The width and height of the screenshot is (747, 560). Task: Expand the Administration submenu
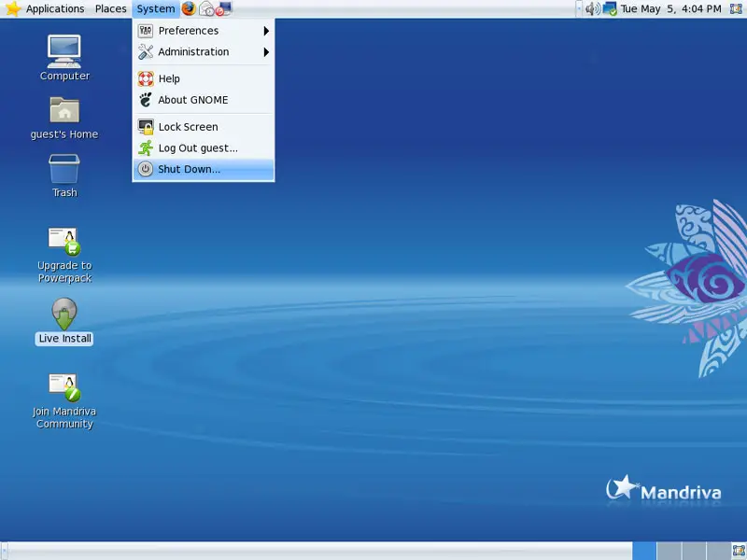click(x=204, y=52)
